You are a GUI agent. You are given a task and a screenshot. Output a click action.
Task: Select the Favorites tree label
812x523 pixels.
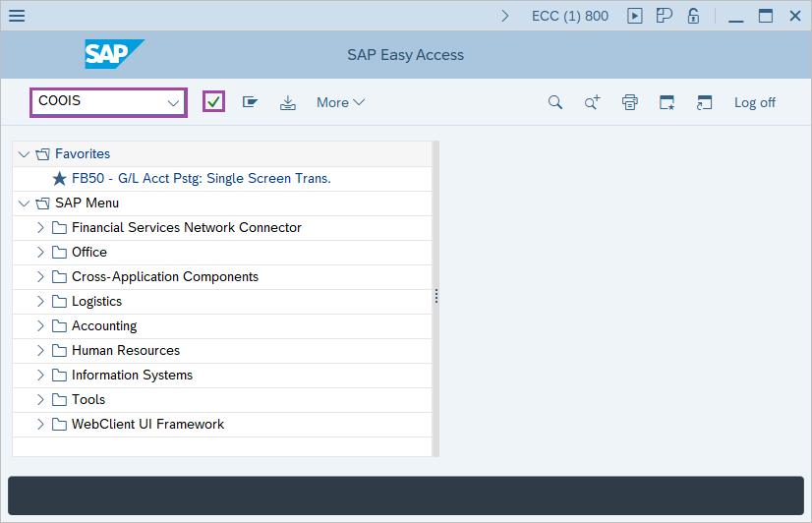83,153
